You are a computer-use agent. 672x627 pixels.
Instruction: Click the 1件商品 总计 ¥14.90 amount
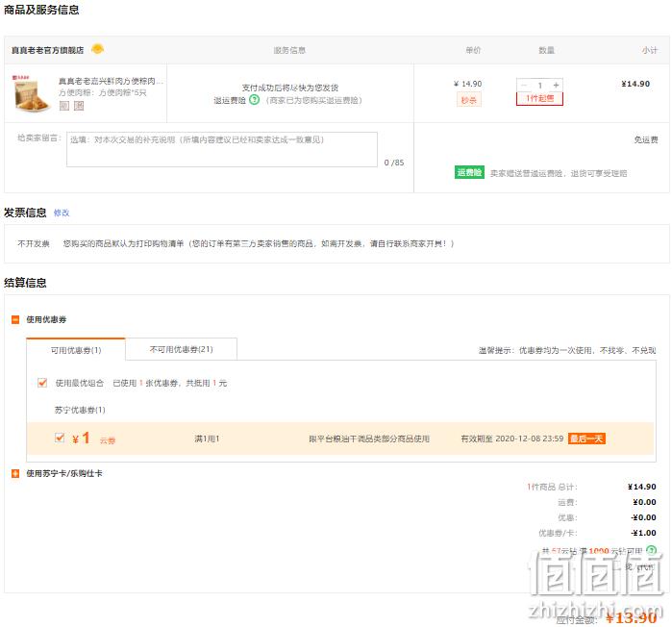click(x=642, y=487)
